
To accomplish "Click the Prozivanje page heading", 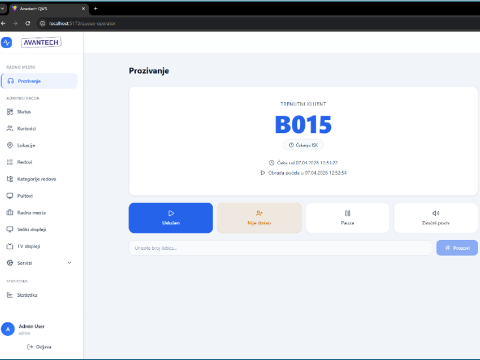I will [x=149, y=71].
